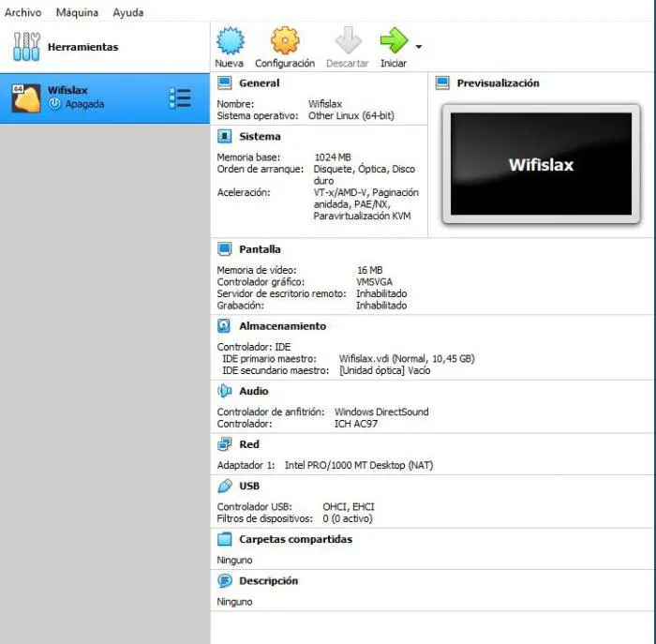The height and width of the screenshot is (644, 656).
Task: Click the Disquete, Óptica, Disco duro value
Action: pyautogui.click(x=364, y=175)
